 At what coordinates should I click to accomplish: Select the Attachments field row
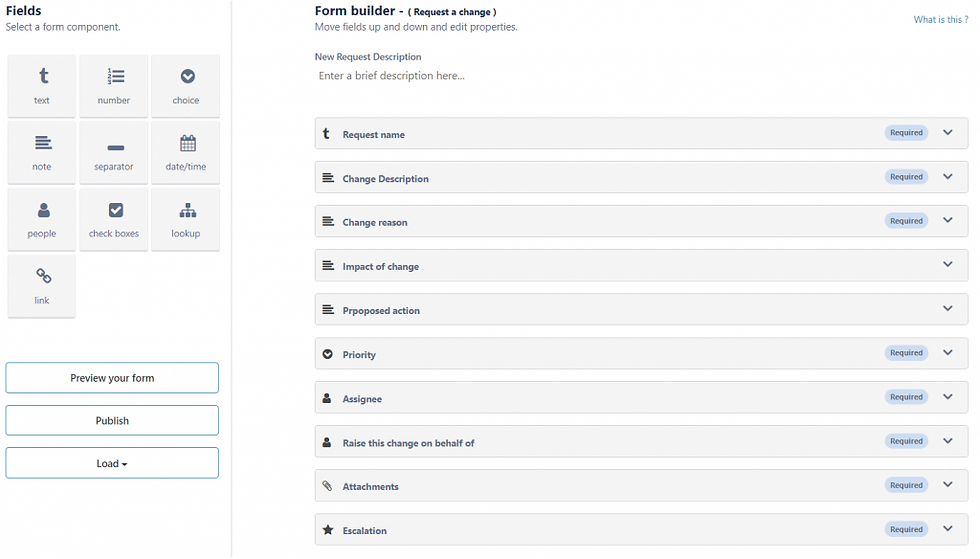tap(600, 486)
